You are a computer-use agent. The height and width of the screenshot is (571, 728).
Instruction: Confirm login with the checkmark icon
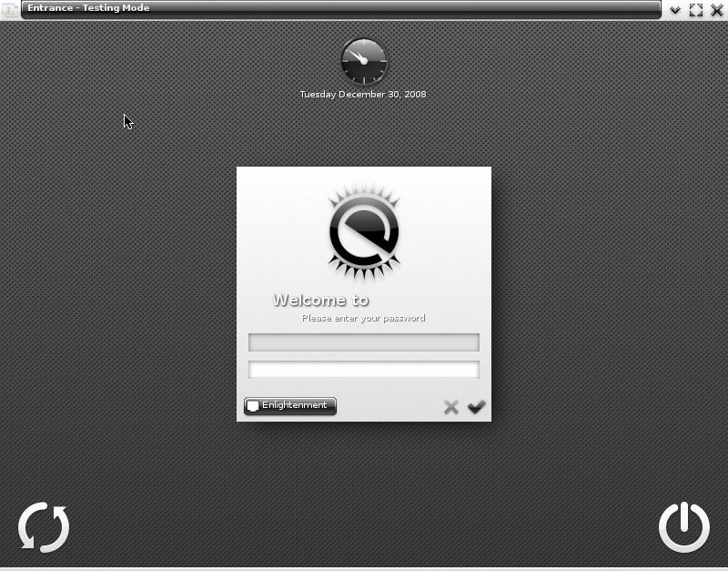(476, 407)
